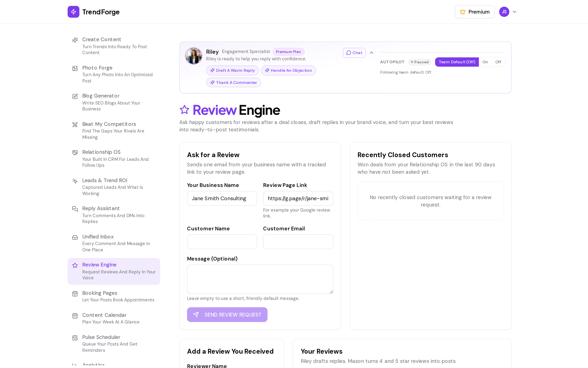Click the Paused autopilot status badge
The image size is (588, 368).
[x=420, y=62]
